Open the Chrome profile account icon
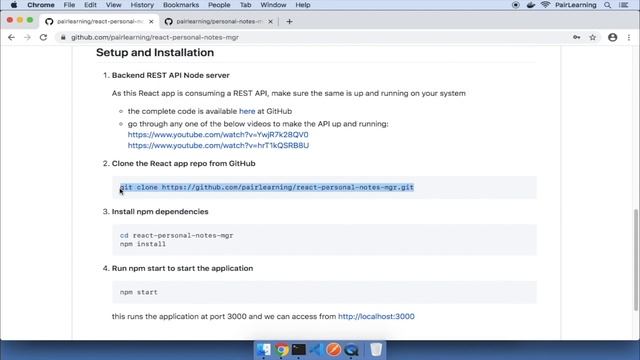The width and height of the screenshot is (640, 360). [x=613, y=37]
